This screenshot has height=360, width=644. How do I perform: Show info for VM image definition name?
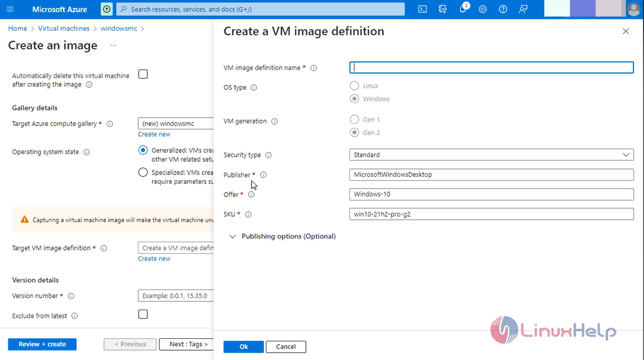(x=313, y=68)
